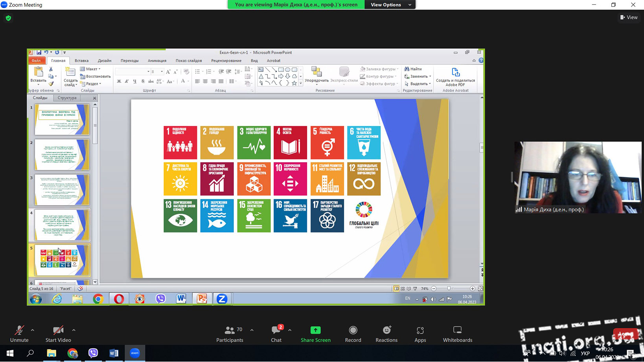This screenshot has height=362, width=644.
Task: Click Format Painter brush icon
Action: pos(51,83)
